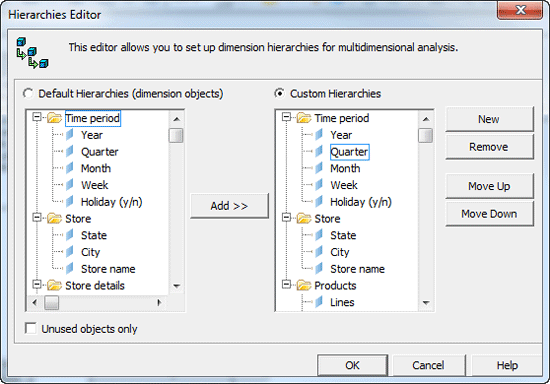Viewport: 550px width, 384px height.
Task: Click the Add >> button
Action: coord(229,206)
